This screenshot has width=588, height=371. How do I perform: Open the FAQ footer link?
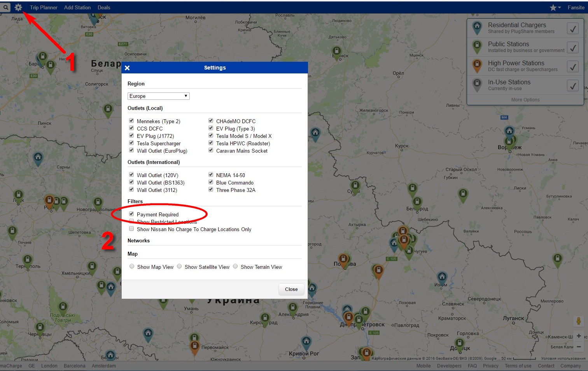(x=472, y=366)
